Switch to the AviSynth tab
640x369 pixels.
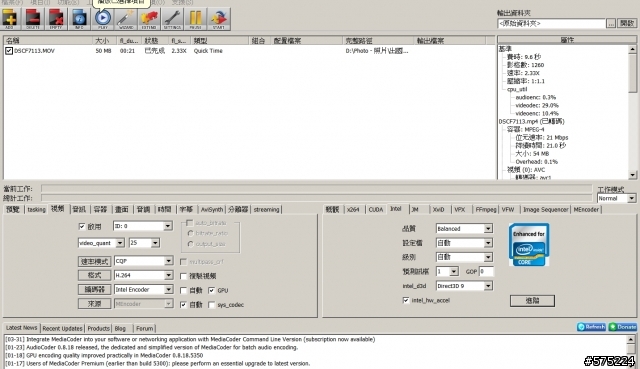point(212,209)
